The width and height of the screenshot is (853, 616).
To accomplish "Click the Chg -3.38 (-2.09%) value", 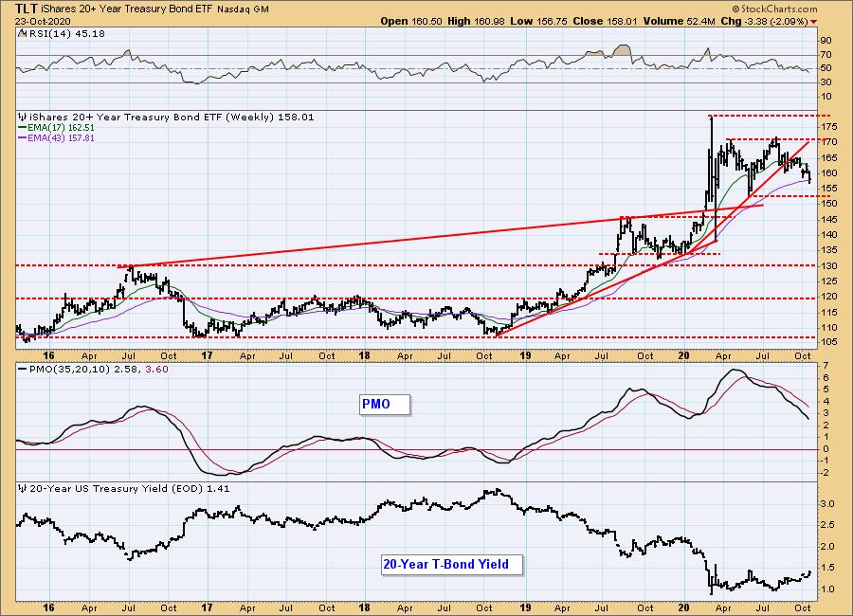I will click(764, 21).
